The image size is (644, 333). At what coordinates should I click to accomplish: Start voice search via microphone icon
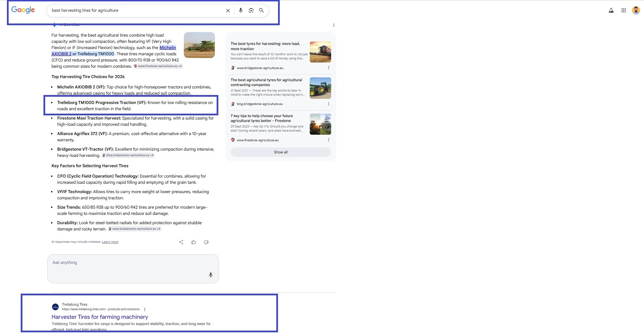click(241, 10)
